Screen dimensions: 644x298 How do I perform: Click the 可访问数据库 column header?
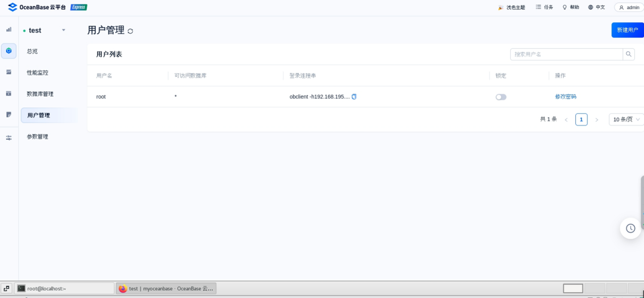click(190, 76)
